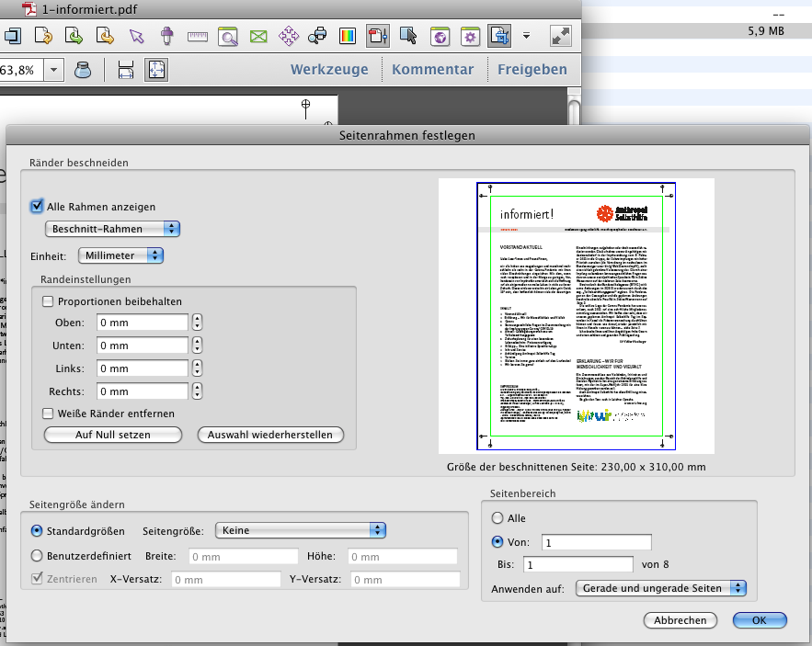Click the purple four-arrow move icon
This screenshot has height=646, width=812.
click(289, 36)
